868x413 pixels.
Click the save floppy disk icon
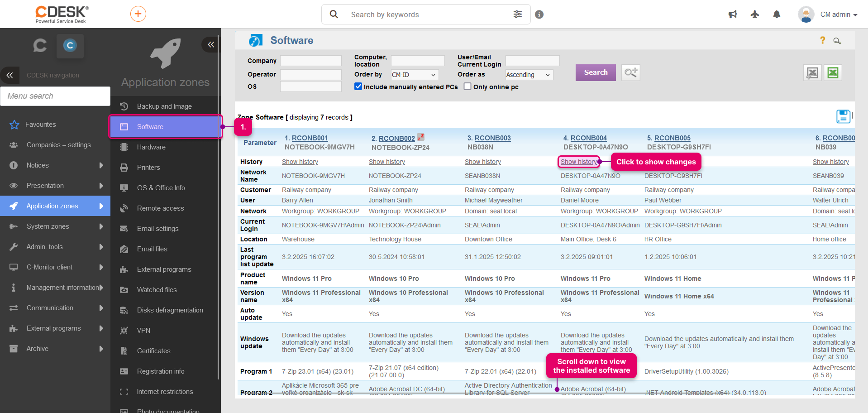843,116
